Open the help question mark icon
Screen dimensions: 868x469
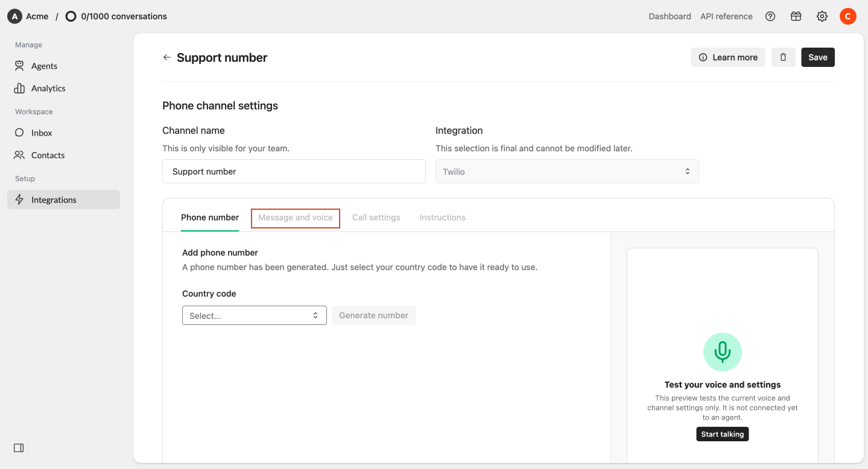[770, 16]
